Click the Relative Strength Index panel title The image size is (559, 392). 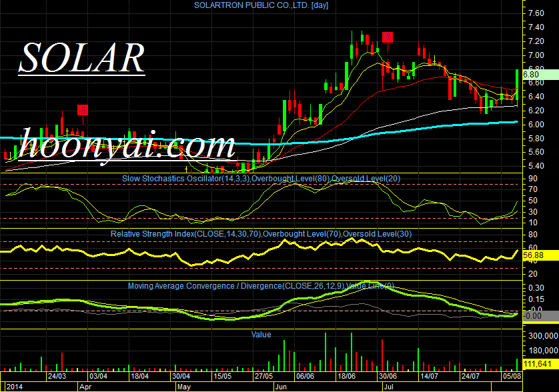coord(261,234)
